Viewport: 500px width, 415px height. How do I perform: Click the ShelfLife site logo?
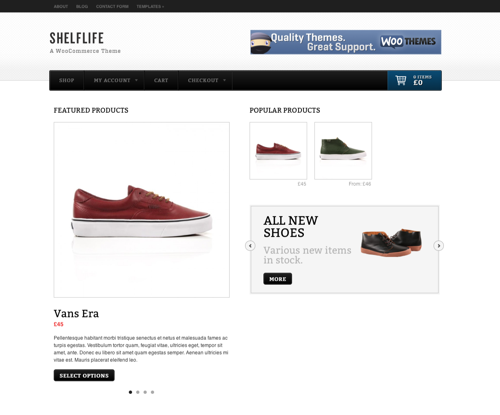[77, 38]
